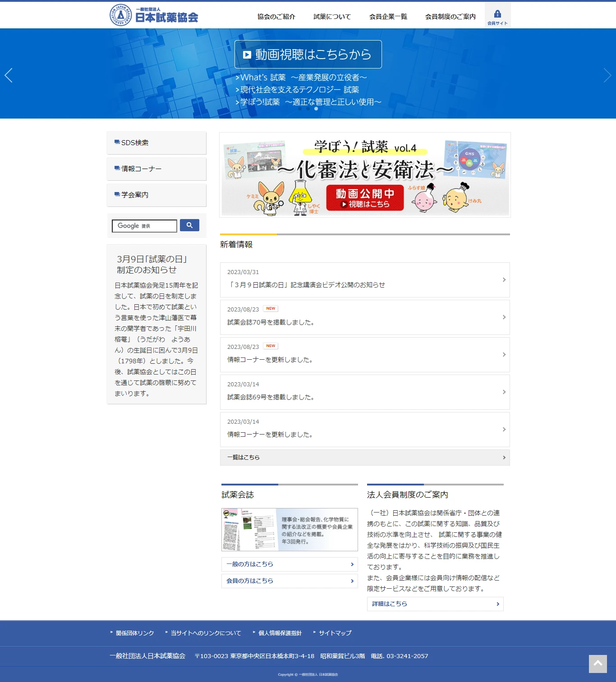
Task: Click chevron on 会員の方はこちら button
Action: pos(352,581)
